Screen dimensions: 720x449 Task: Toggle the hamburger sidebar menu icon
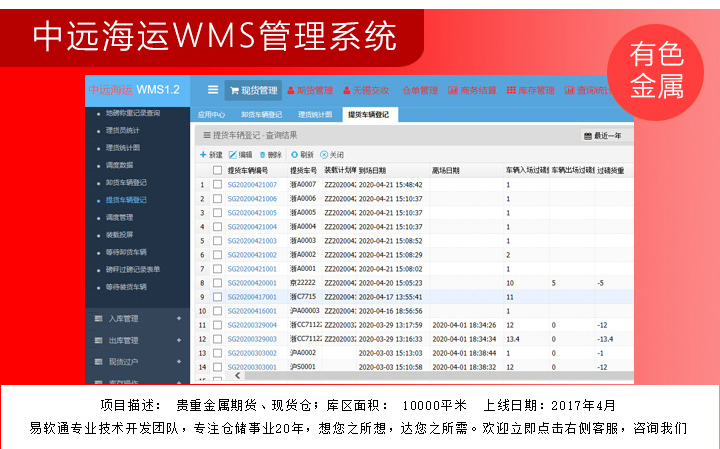tap(213, 90)
